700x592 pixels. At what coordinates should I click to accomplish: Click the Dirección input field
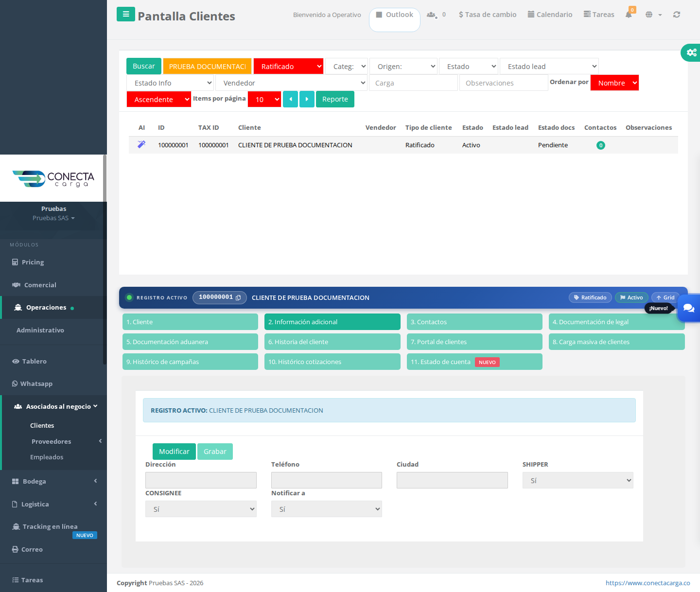coord(201,480)
